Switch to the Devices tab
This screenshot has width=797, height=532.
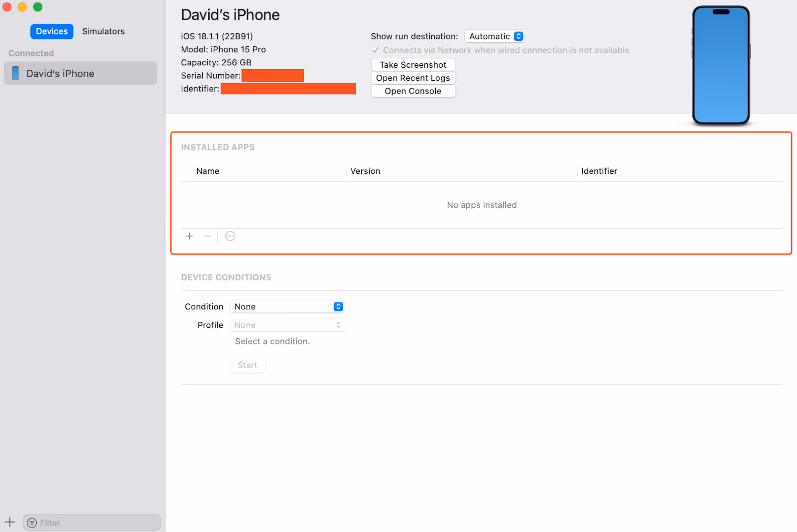click(x=52, y=31)
